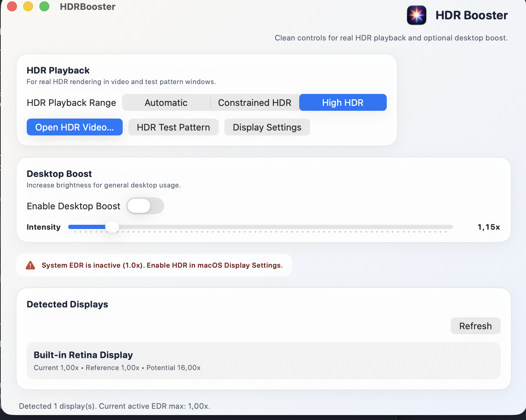Click the sparkle logo next to HDR Booster title

(416, 15)
